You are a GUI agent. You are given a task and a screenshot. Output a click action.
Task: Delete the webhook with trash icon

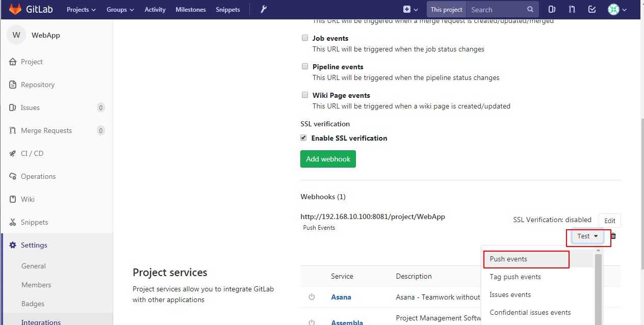[613, 236]
